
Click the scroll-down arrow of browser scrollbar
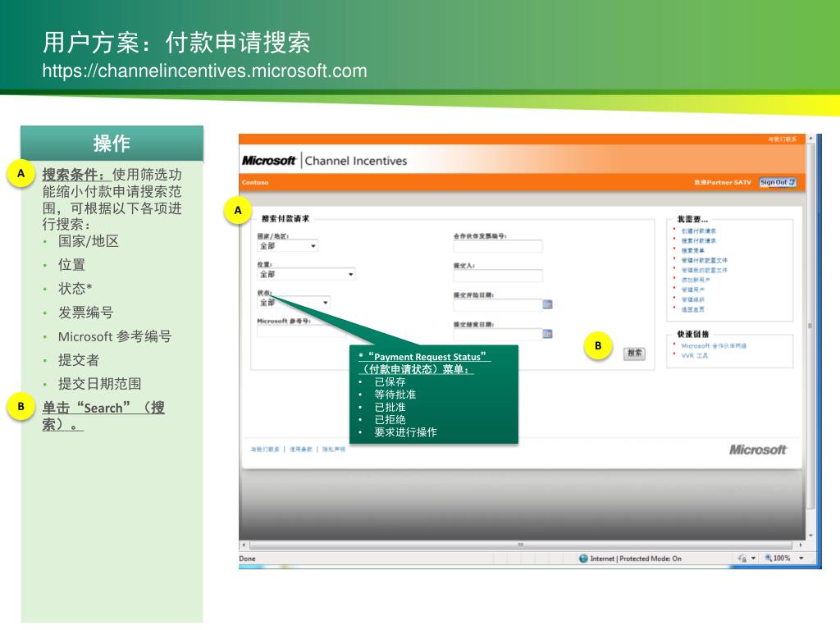(x=810, y=535)
